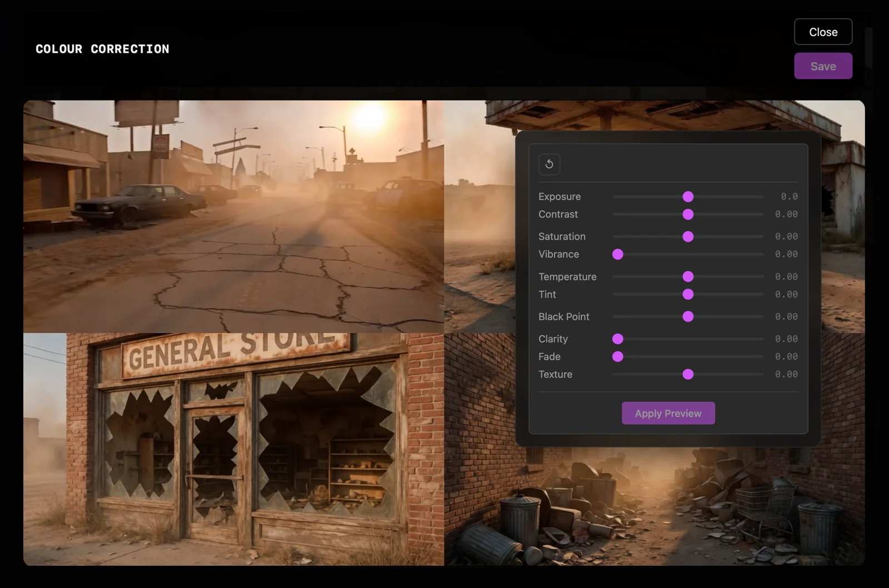This screenshot has height=588, width=889.
Task: Click the Apply Preview button
Action: (668, 413)
